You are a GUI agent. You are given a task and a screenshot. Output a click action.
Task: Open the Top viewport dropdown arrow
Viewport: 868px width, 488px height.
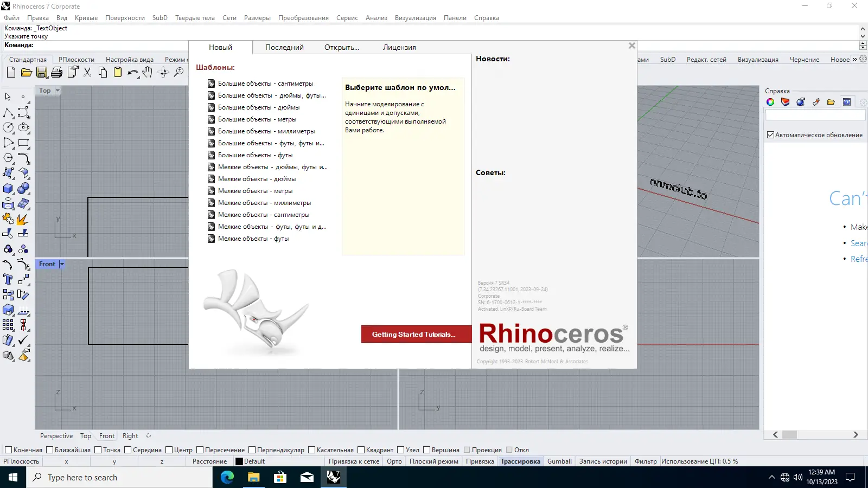(58, 91)
